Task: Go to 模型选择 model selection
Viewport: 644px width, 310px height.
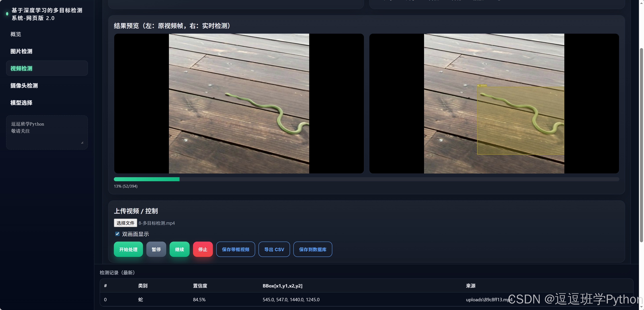Action: coord(21,103)
